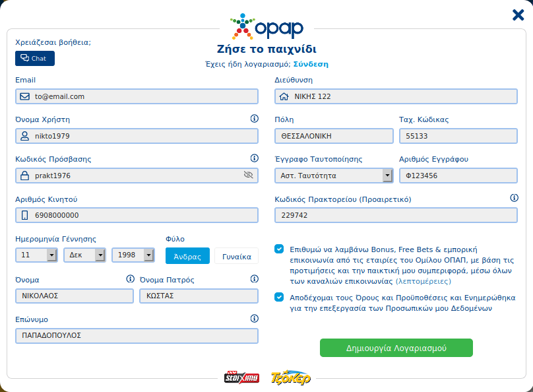Click the Ζήσε το παιχνίδι heading
The image size is (533, 392).
[267, 49]
